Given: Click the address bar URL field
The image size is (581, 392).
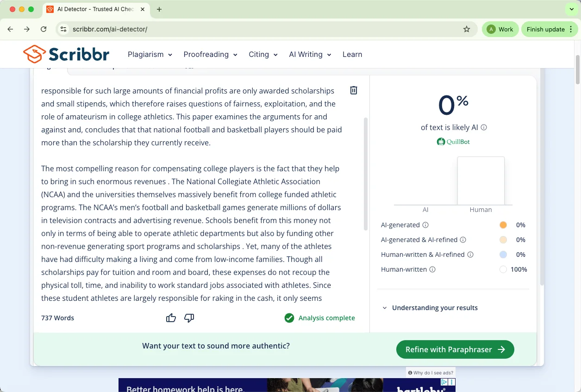Looking at the screenshot, I should tap(264, 29).
